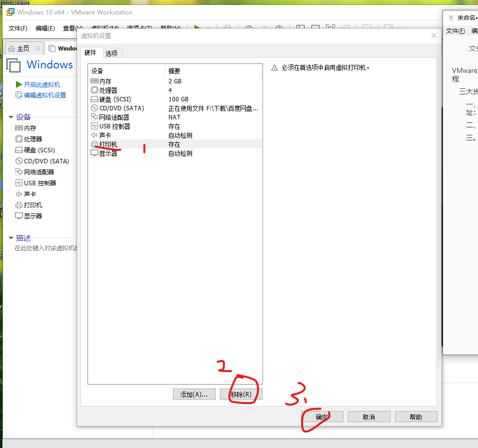Click 打印机 in the sidebar device list

click(33, 205)
